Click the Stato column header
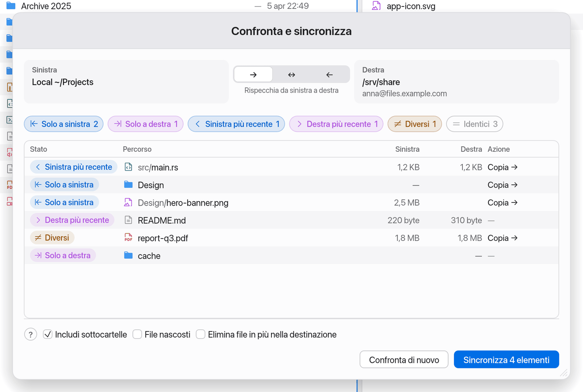 (39, 149)
